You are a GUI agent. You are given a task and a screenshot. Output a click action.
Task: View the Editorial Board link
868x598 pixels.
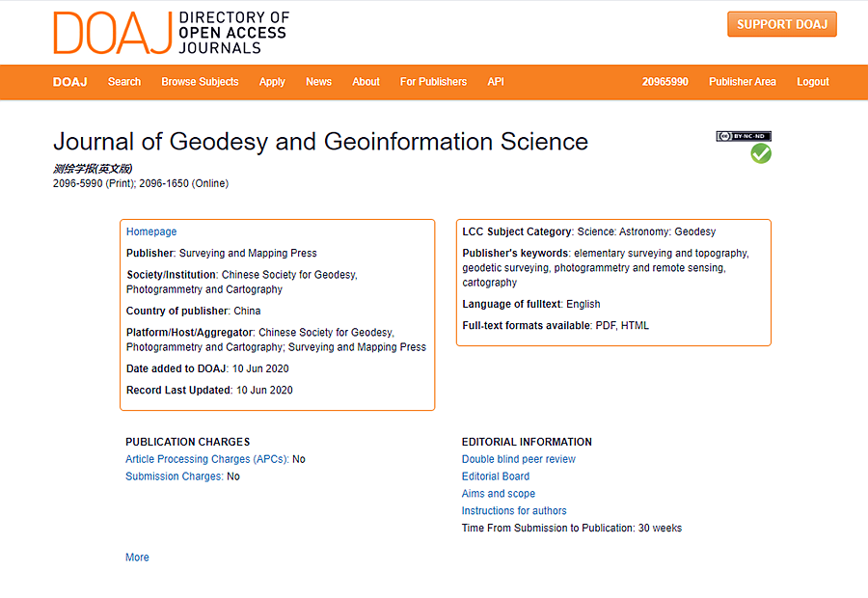tap(496, 476)
